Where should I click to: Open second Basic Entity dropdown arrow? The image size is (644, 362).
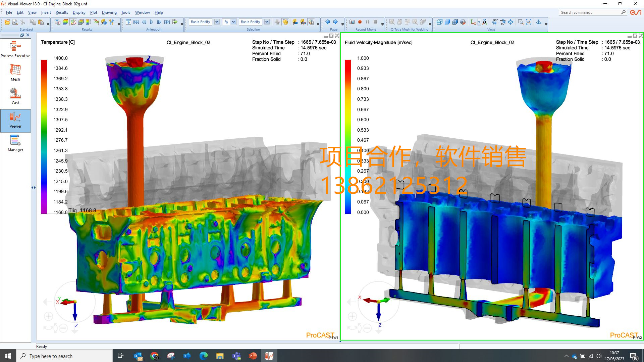[267, 22]
